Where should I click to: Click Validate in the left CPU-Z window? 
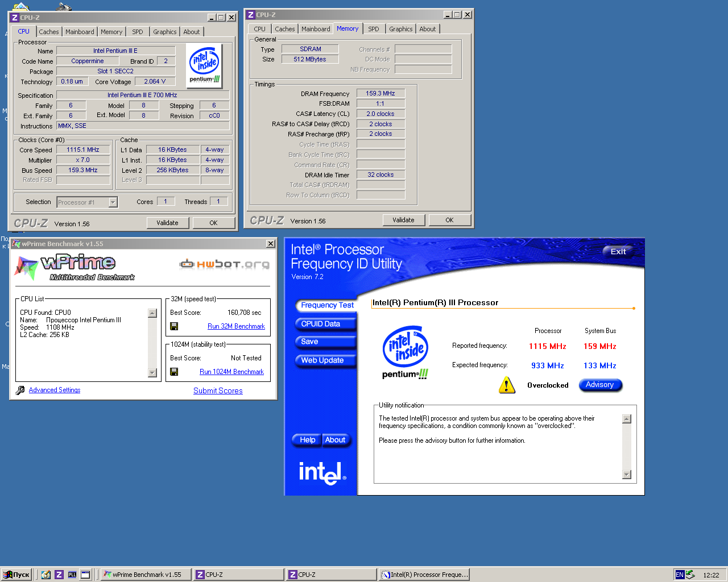pyautogui.click(x=168, y=223)
